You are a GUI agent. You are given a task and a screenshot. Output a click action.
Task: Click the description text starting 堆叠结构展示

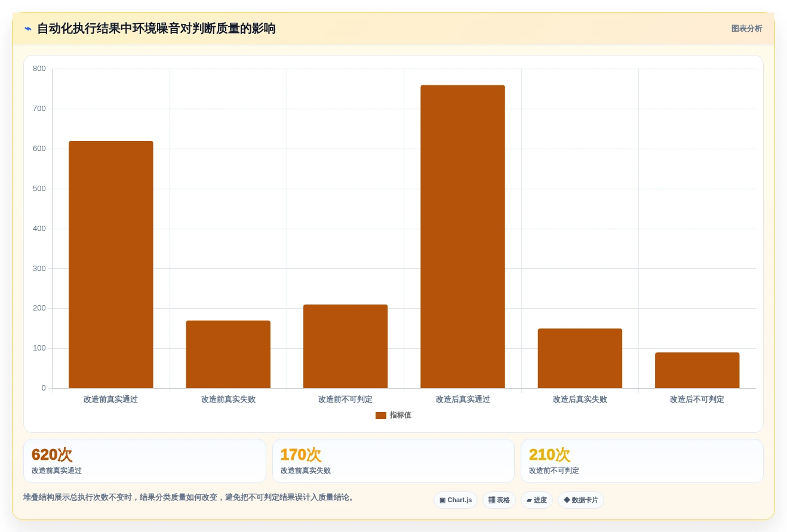(190, 497)
